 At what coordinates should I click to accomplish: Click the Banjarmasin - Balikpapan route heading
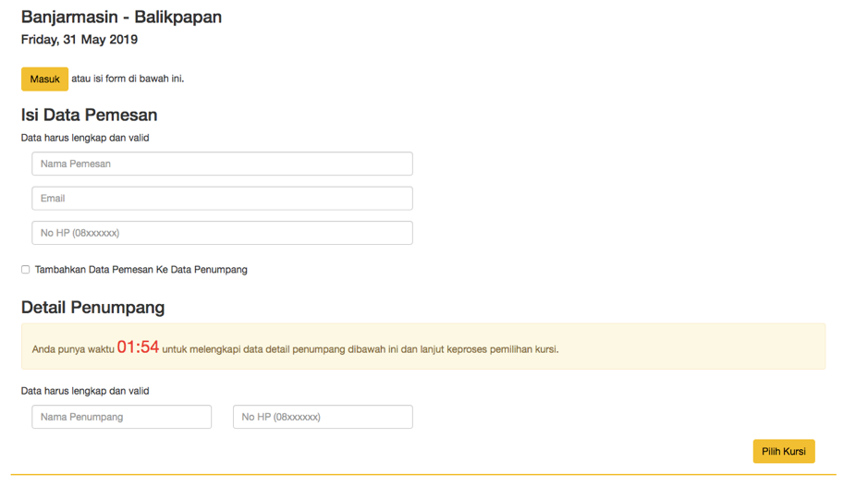click(x=121, y=17)
